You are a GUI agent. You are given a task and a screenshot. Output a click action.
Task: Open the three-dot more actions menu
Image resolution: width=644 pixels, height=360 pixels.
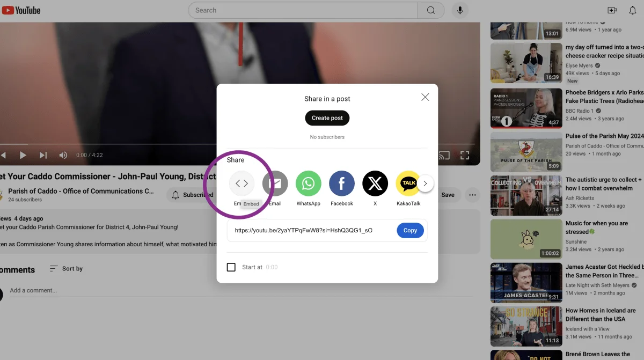coord(472,195)
